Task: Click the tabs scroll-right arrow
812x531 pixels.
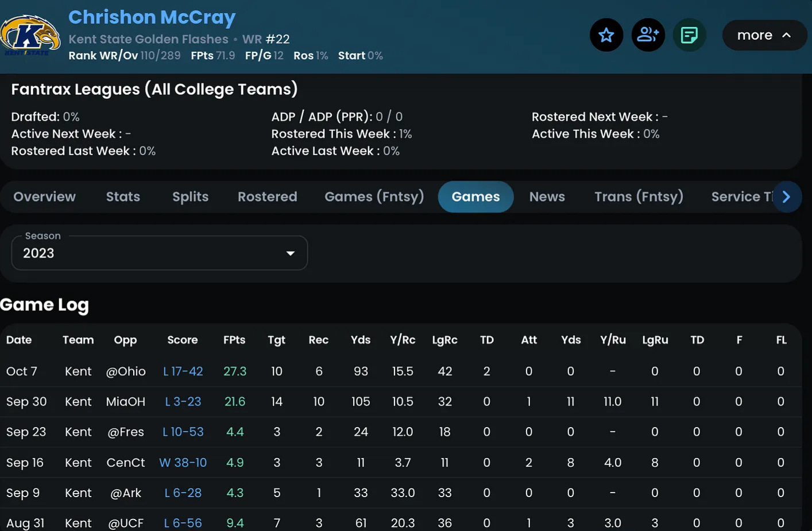Action: point(786,197)
